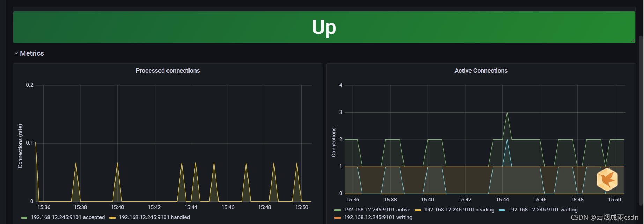Click the 3 value on Active Connections y-axis

pyautogui.click(x=341, y=112)
